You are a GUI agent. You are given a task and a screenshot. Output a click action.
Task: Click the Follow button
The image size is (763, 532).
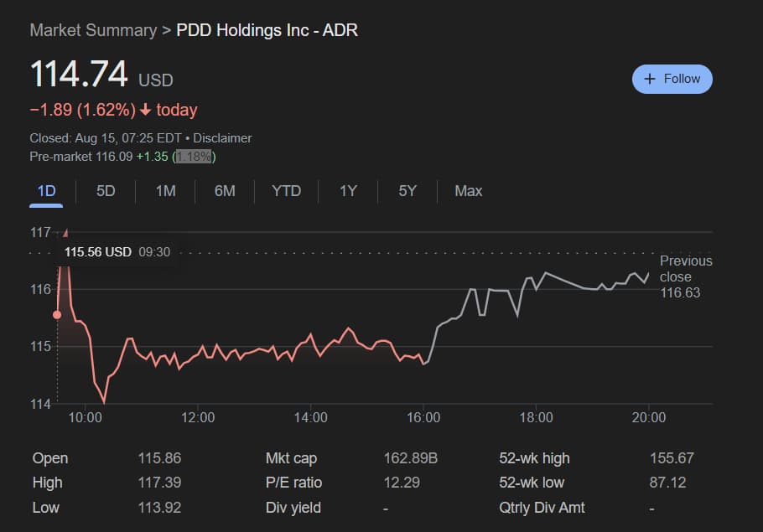click(x=672, y=79)
